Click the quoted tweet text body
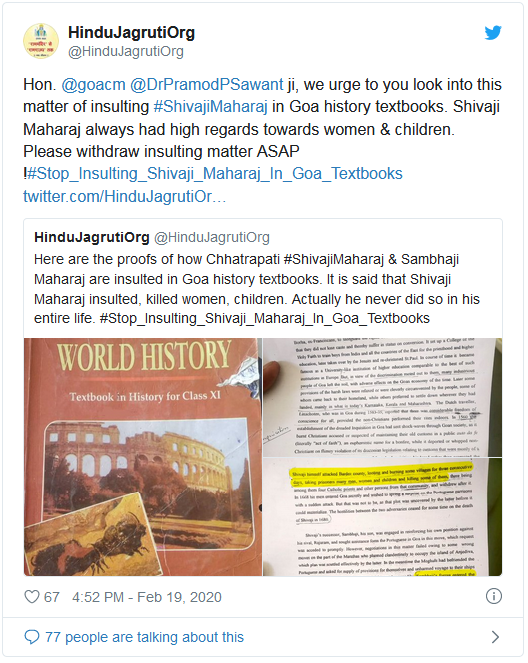The height and width of the screenshot is (663, 528). point(257,289)
